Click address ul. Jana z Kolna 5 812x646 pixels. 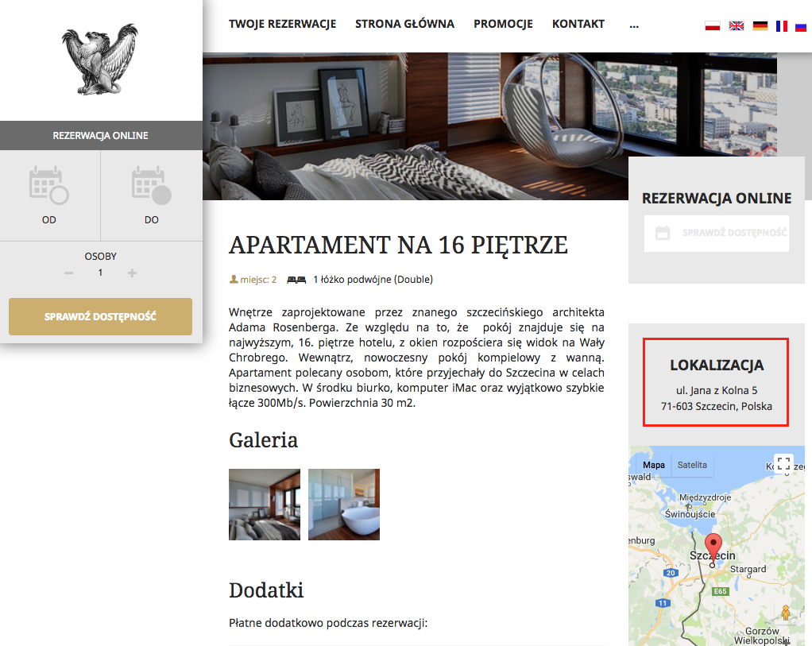(716, 391)
